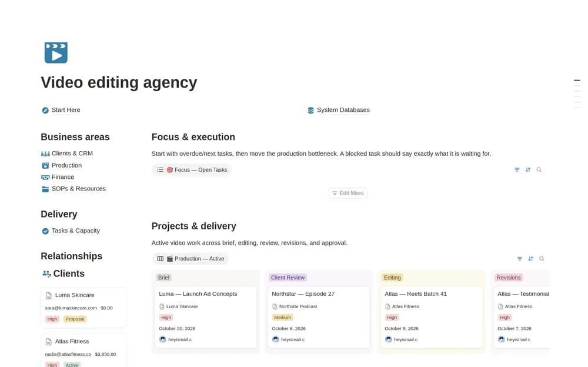588x367 pixels.
Task: Click the Client Review column tag
Action: point(288,278)
